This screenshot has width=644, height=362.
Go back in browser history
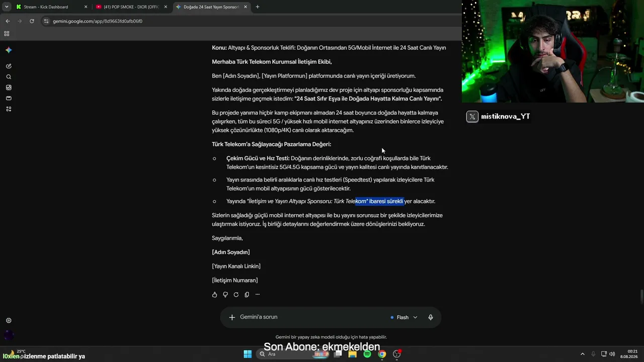coord(8,21)
